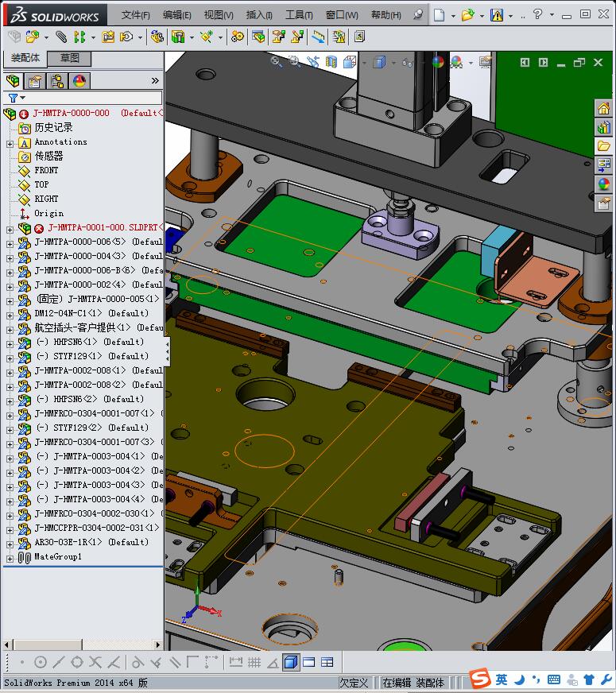The width and height of the screenshot is (616, 693).
Task: Click the Previous View icon
Action: [x=313, y=61]
